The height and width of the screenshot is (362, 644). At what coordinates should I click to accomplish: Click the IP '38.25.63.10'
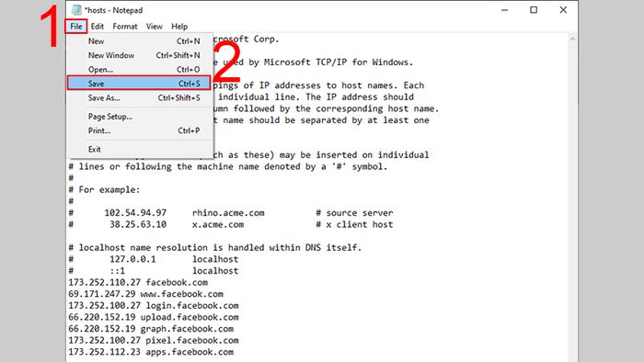[x=138, y=224]
